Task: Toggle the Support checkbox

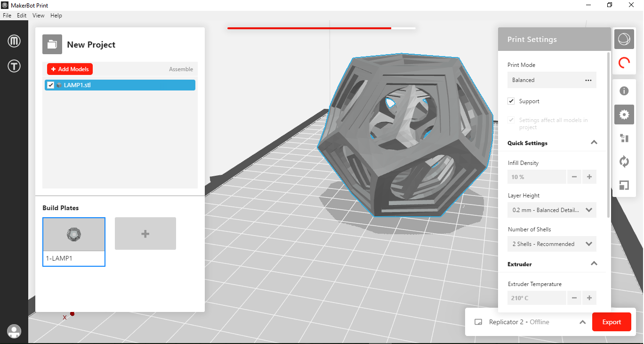Action: (x=511, y=101)
